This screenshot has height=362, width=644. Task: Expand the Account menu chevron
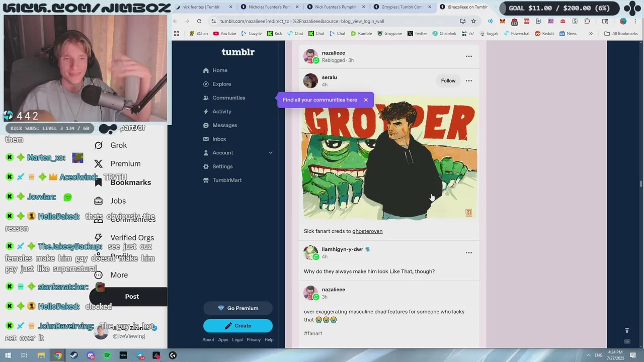click(x=271, y=153)
